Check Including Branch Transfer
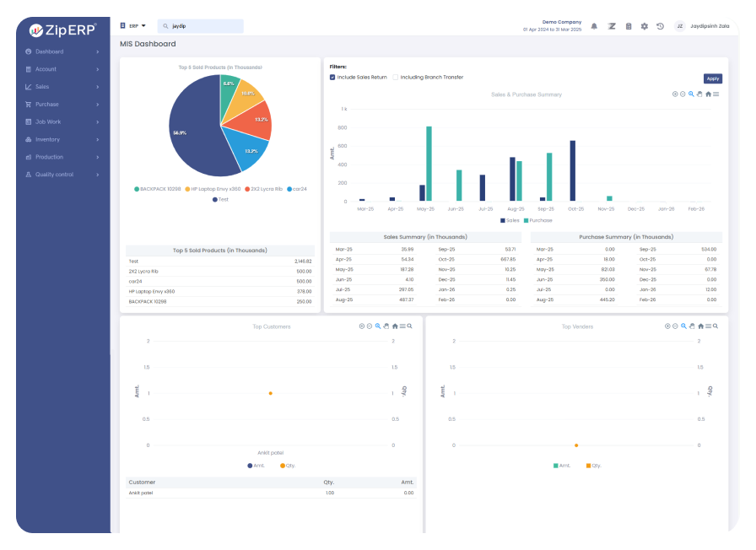This screenshot has width=756, height=550. 396,78
